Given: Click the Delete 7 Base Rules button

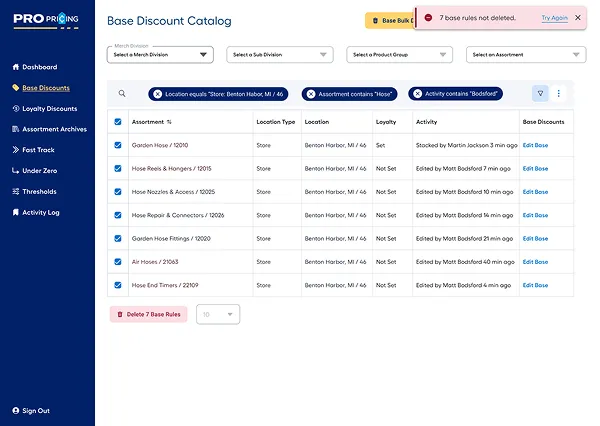Looking at the screenshot, I should pyautogui.click(x=148, y=314).
